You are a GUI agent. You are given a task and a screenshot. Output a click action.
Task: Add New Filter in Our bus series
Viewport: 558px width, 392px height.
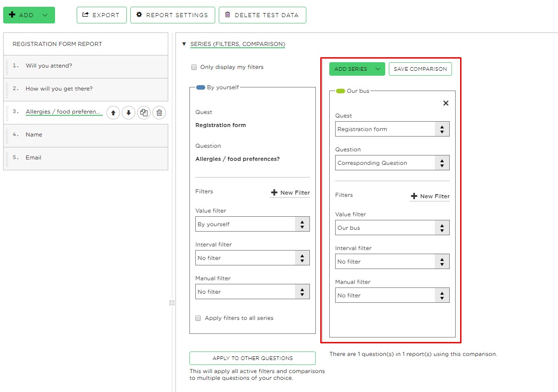click(x=430, y=196)
